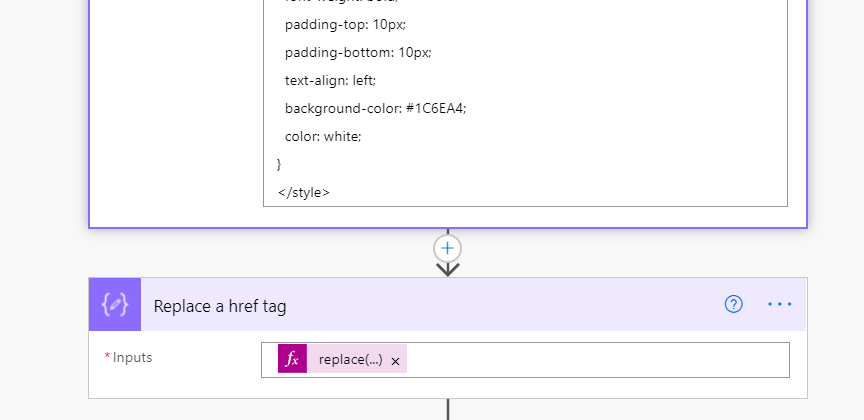864x420 pixels.
Task: Open the replace(...) expression token
Action: click(350, 360)
